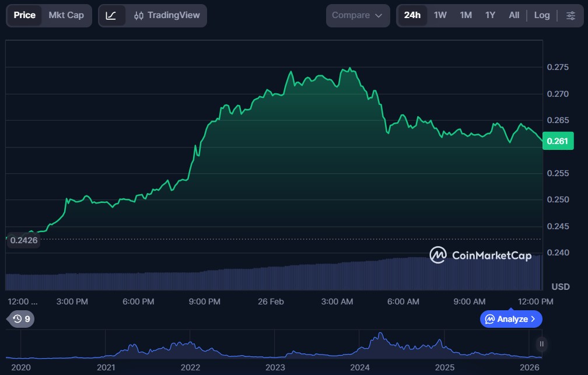588x375 pixels.
Task: Choose the 1M time range
Action: pos(466,15)
